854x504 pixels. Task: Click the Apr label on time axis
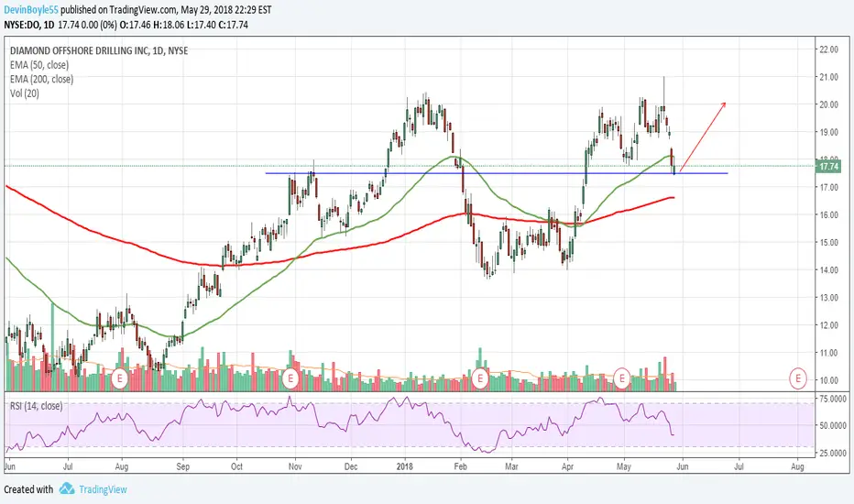[567, 467]
